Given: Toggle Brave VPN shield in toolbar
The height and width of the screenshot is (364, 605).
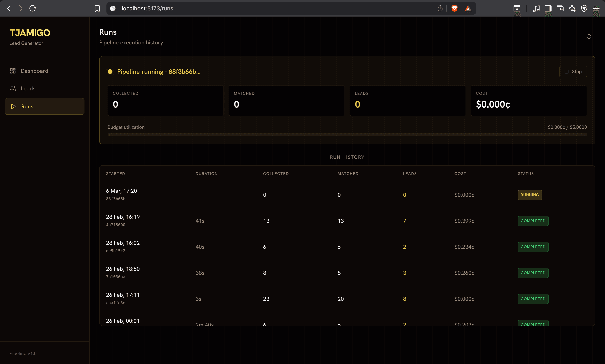Looking at the screenshot, I should 584,8.
